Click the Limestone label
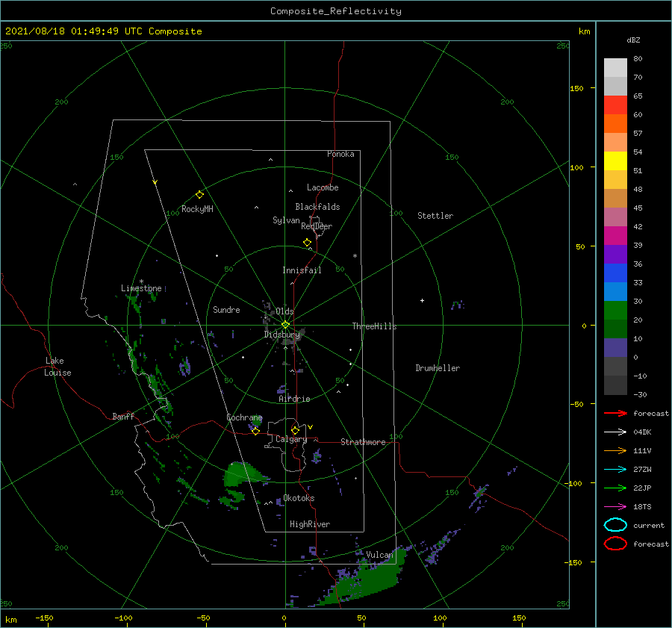This screenshot has height=628, width=672. tap(141, 288)
